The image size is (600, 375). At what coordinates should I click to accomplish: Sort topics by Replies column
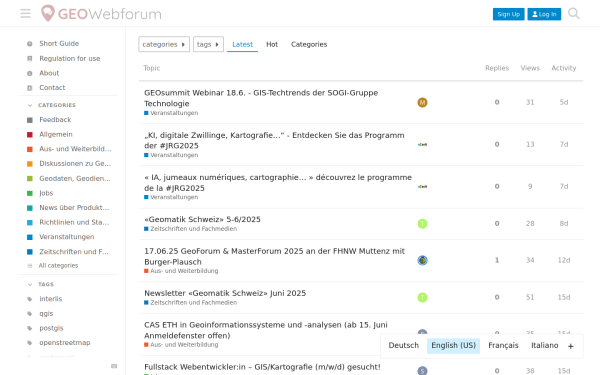point(497,68)
